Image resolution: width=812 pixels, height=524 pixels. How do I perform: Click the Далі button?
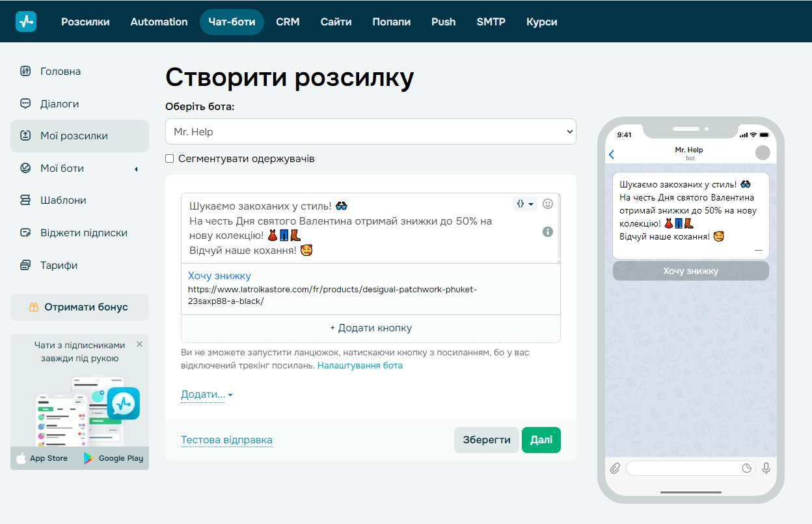pos(541,439)
